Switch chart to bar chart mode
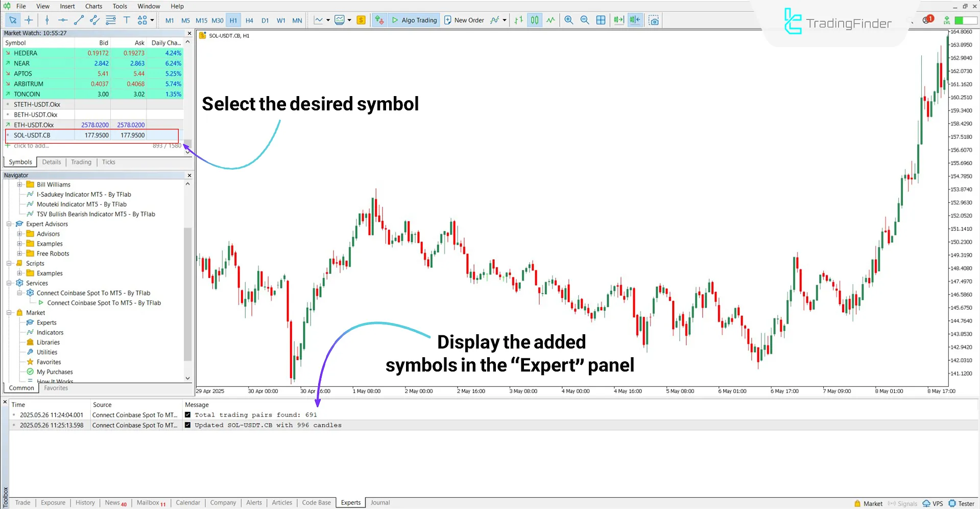The width and height of the screenshot is (980, 509). 518,20
